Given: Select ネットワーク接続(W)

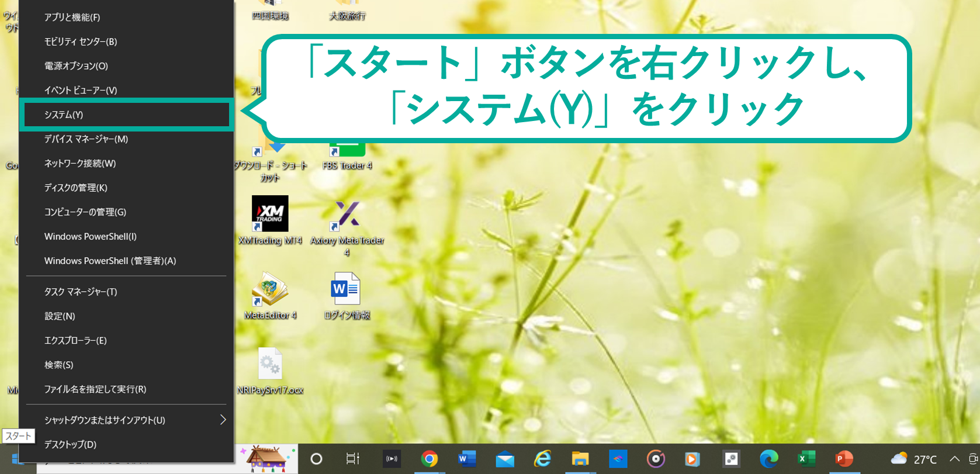Looking at the screenshot, I should (126, 163).
